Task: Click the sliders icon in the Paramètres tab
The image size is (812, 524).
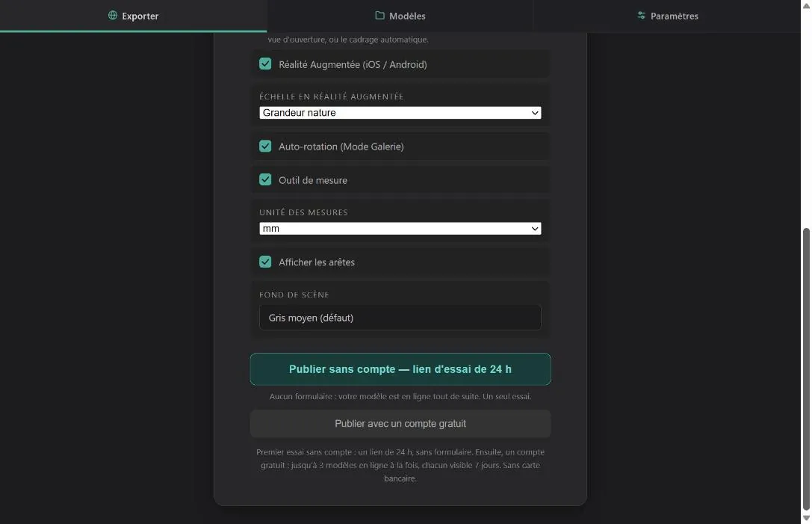Action: click(641, 16)
